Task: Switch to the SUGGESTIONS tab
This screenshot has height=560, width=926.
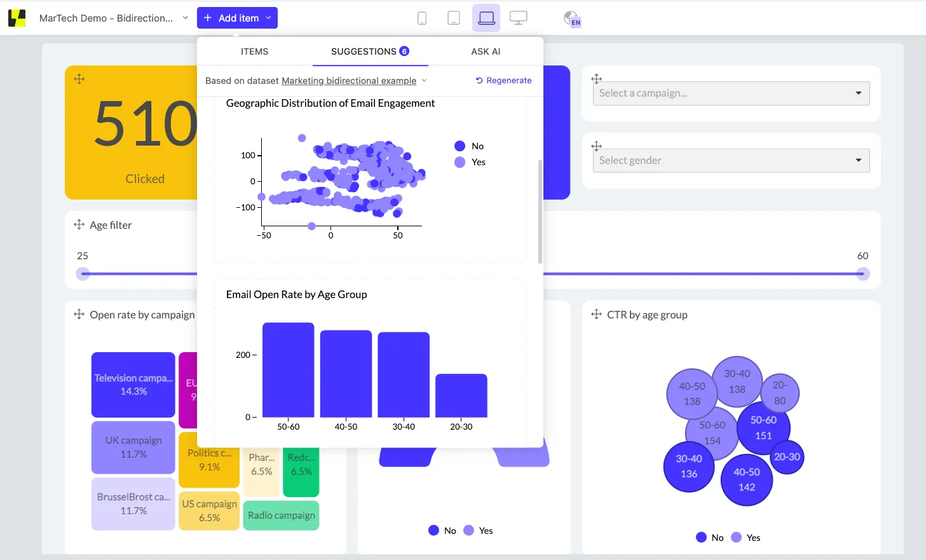Action: [370, 51]
